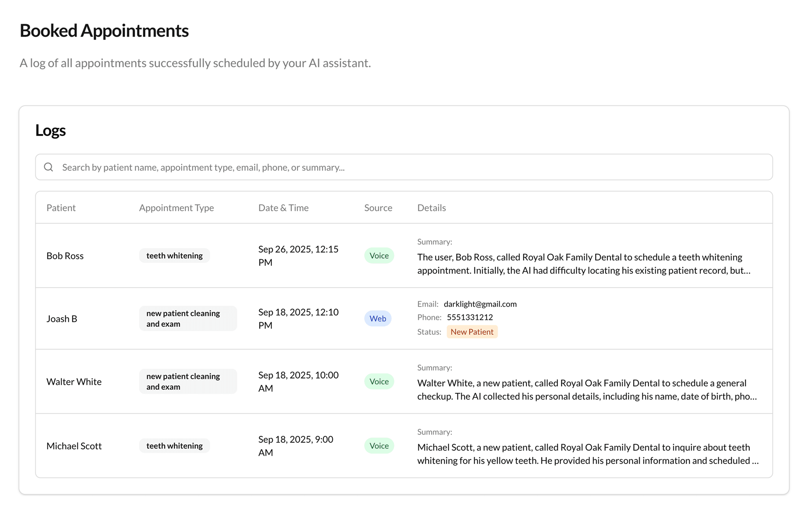Viewport: 812px width, 519px height.
Task: Click Michael Scott's teeth whitening tag
Action: [174, 446]
